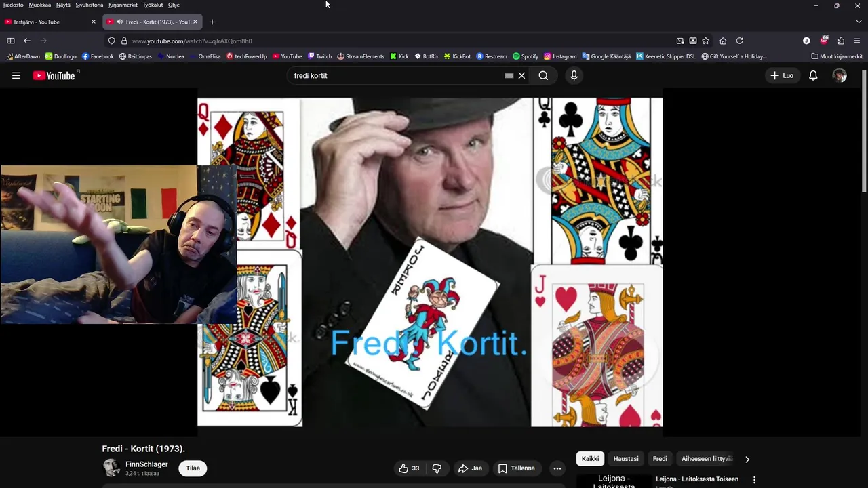This screenshot has width=868, height=488.
Task: Close the Fredi - Kortit tab
Action: [195, 22]
